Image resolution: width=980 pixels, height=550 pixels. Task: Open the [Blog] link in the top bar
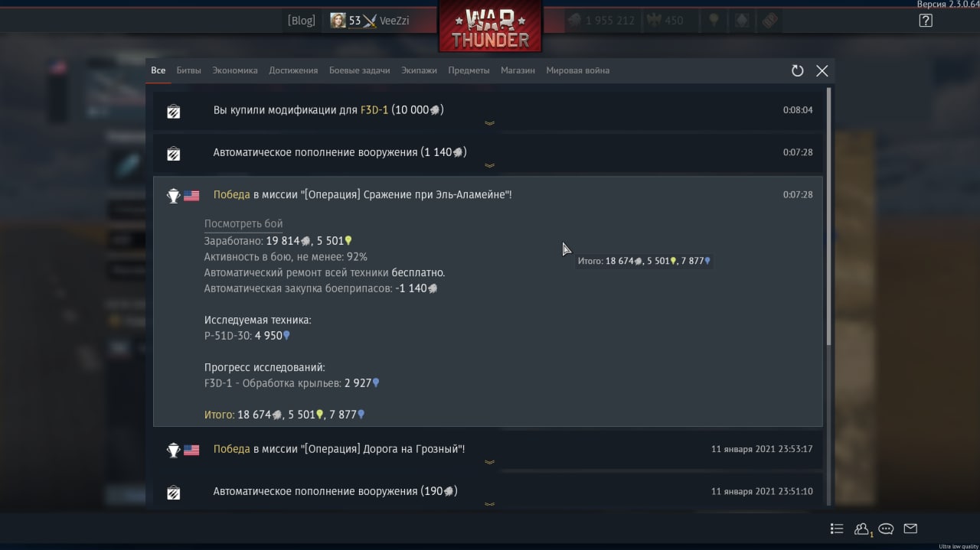click(301, 21)
